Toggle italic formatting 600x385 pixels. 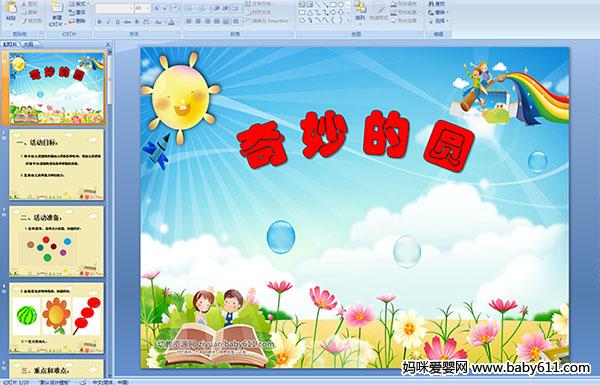tap(108, 22)
